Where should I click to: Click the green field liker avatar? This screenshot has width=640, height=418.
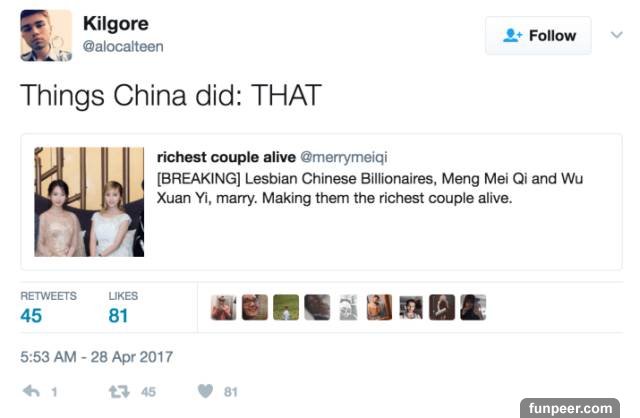point(286,307)
